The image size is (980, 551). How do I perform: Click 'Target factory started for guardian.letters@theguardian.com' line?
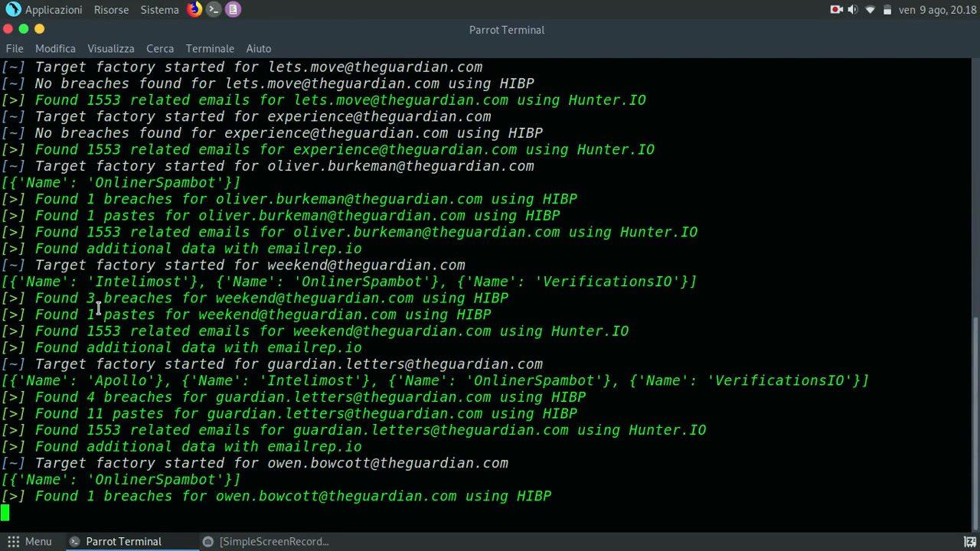point(272,364)
